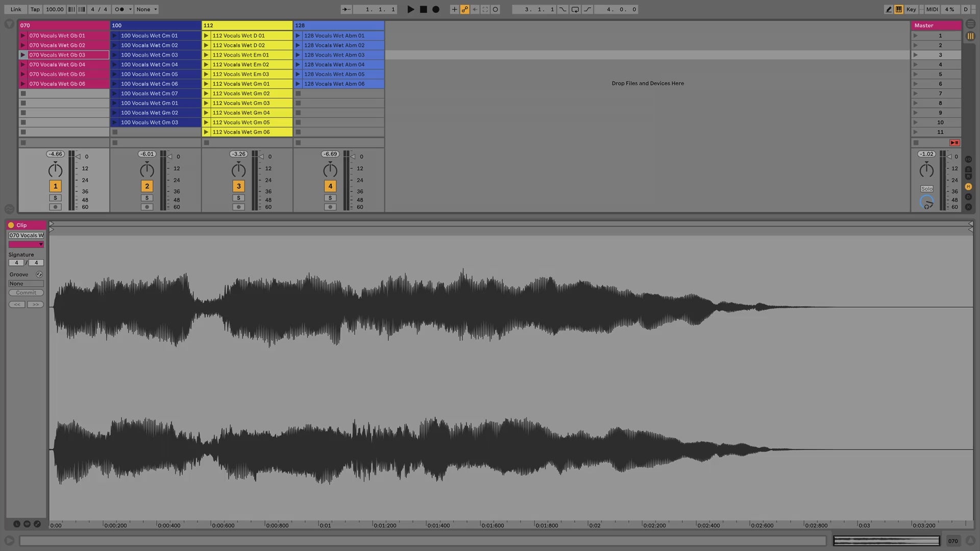Image resolution: width=980 pixels, height=551 pixels.
Task: Select the Session View icon
Action: 970,36
